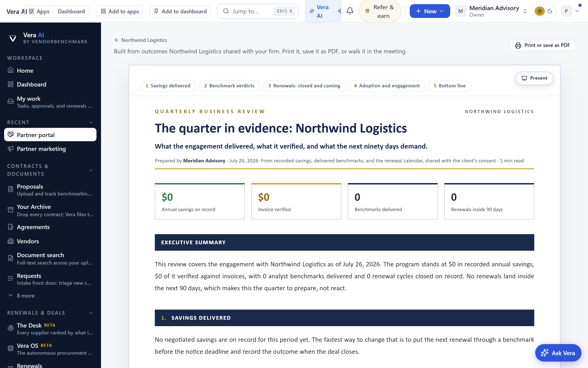
Task: Focus the Jump to search field
Action: pyautogui.click(x=257, y=11)
